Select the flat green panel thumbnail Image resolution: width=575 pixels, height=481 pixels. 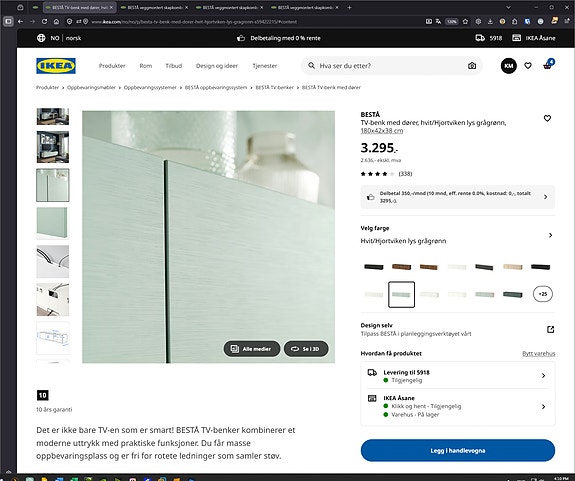tap(53, 223)
